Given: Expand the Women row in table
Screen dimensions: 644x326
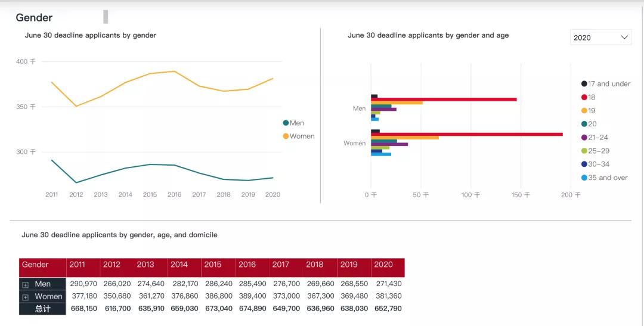Looking at the screenshot, I should click(x=26, y=297).
